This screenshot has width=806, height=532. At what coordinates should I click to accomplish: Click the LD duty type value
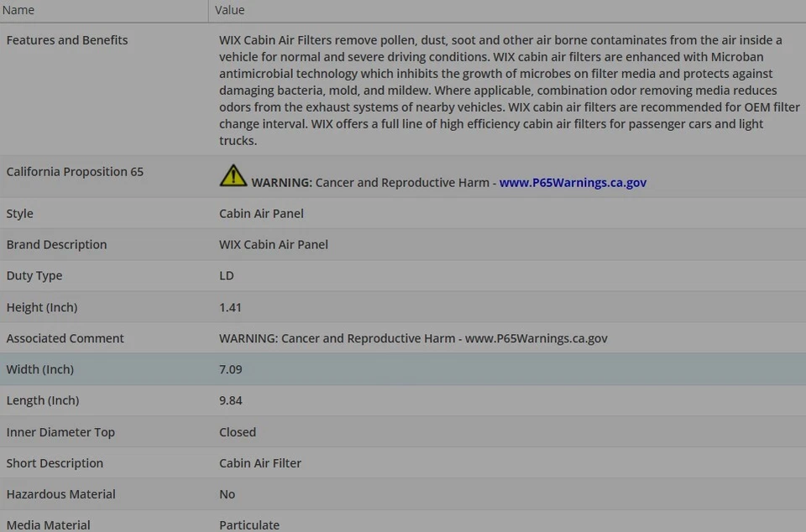point(226,276)
